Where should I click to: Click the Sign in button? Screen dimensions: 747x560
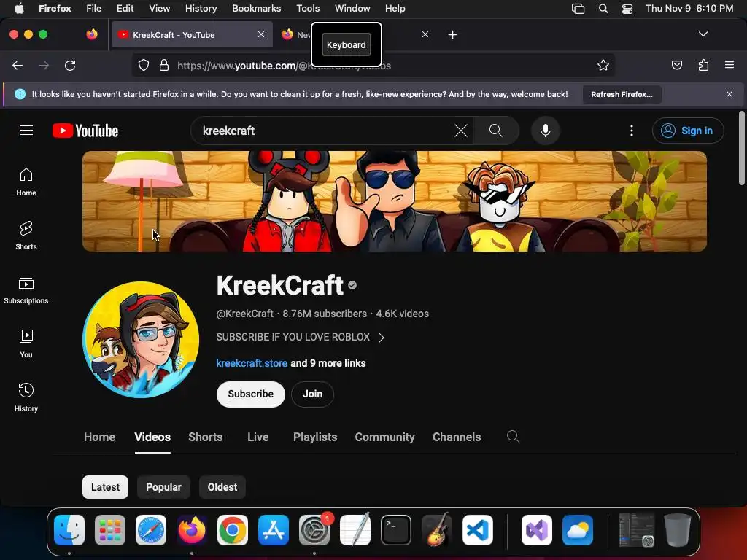pos(688,131)
